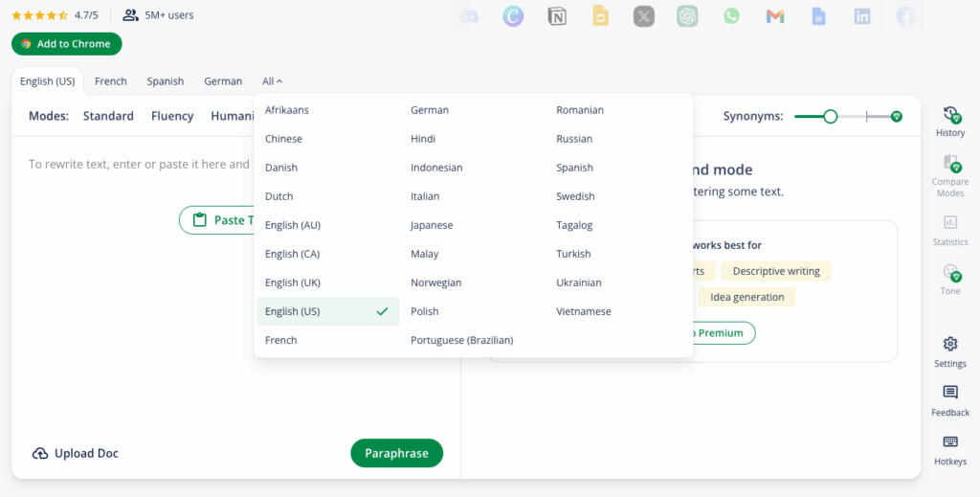Click the Synonyms slider handle
The height and width of the screenshot is (497, 980).
830,116
